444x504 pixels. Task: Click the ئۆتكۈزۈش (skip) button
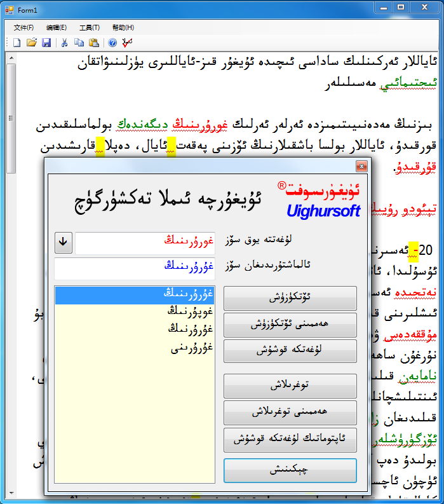tap(290, 298)
